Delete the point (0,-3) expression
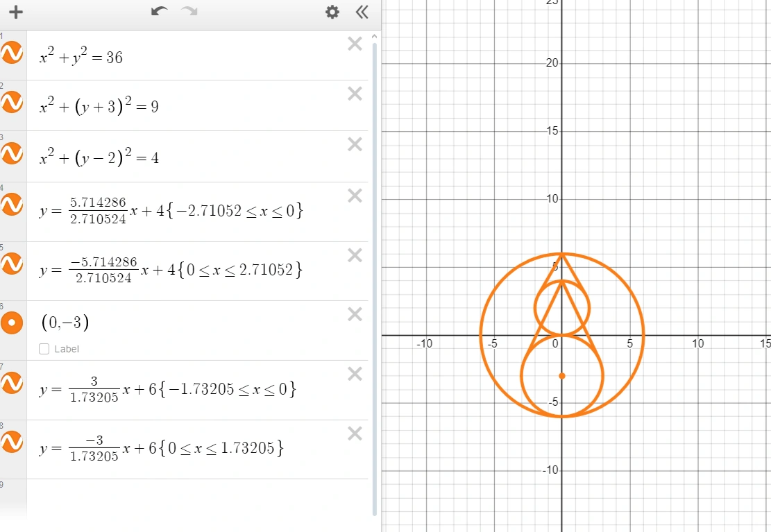Image resolution: width=771 pixels, height=532 pixels. pyautogui.click(x=355, y=314)
